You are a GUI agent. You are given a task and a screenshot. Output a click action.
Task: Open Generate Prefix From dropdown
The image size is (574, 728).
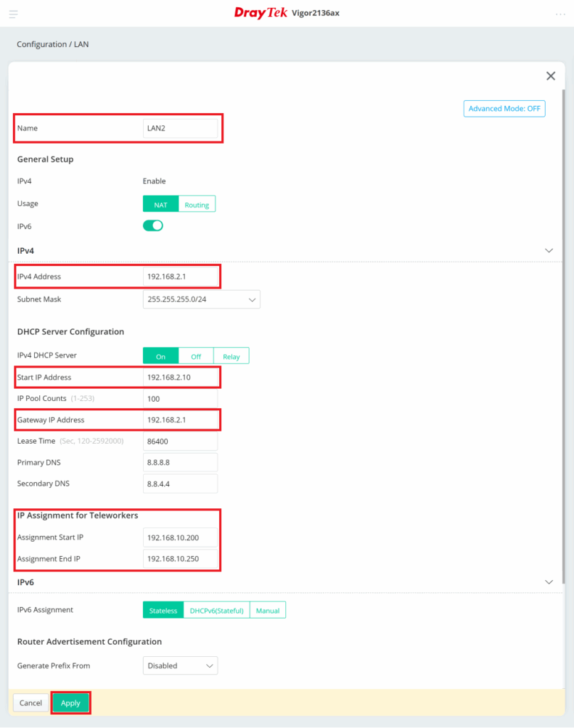pos(180,666)
